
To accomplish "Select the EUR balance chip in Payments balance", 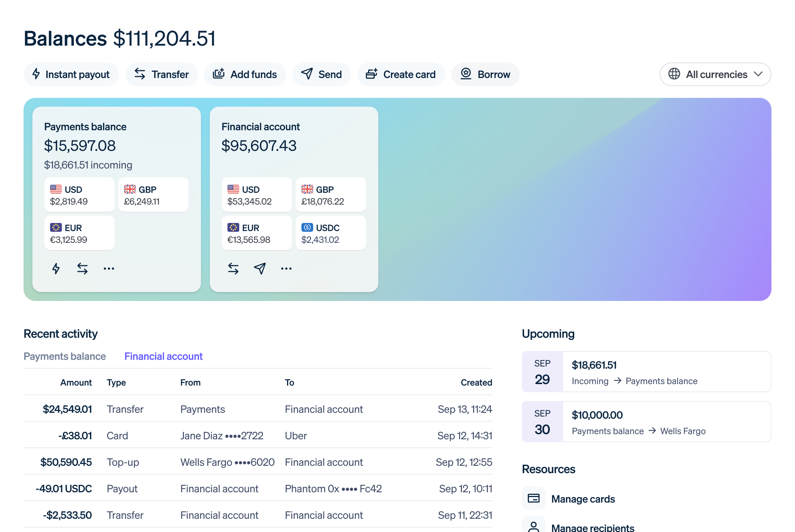I will pyautogui.click(x=79, y=233).
